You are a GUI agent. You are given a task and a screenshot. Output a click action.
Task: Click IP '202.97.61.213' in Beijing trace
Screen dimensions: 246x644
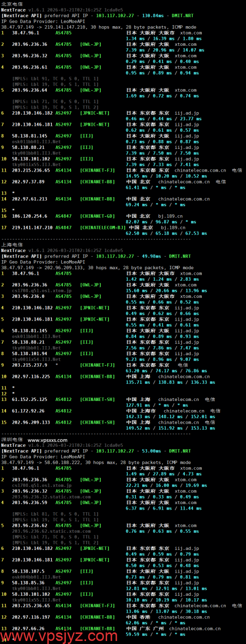pos(30,199)
